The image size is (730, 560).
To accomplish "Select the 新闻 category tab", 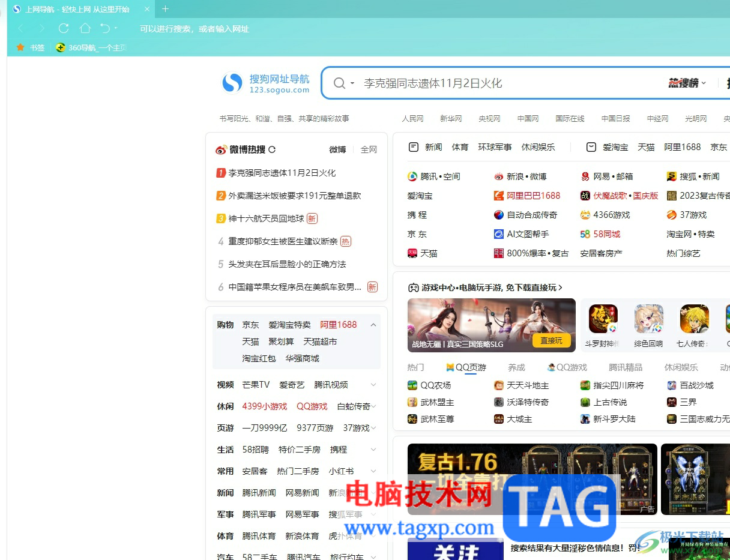I will tap(433, 147).
